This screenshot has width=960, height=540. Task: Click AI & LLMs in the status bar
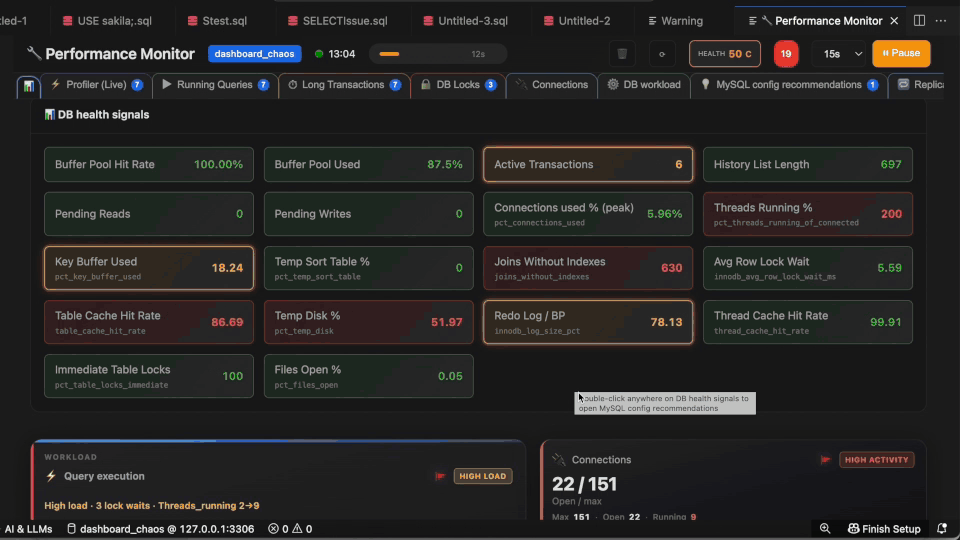[28, 528]
